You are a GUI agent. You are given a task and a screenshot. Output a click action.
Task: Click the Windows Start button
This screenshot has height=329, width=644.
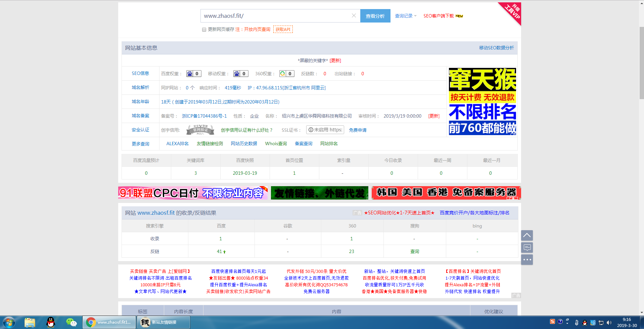9,322
